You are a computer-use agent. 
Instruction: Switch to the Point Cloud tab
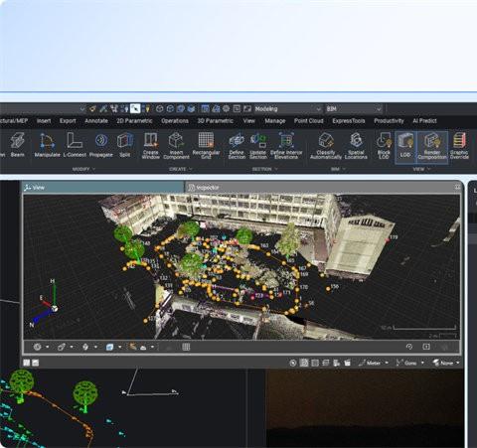pos(309,121)
